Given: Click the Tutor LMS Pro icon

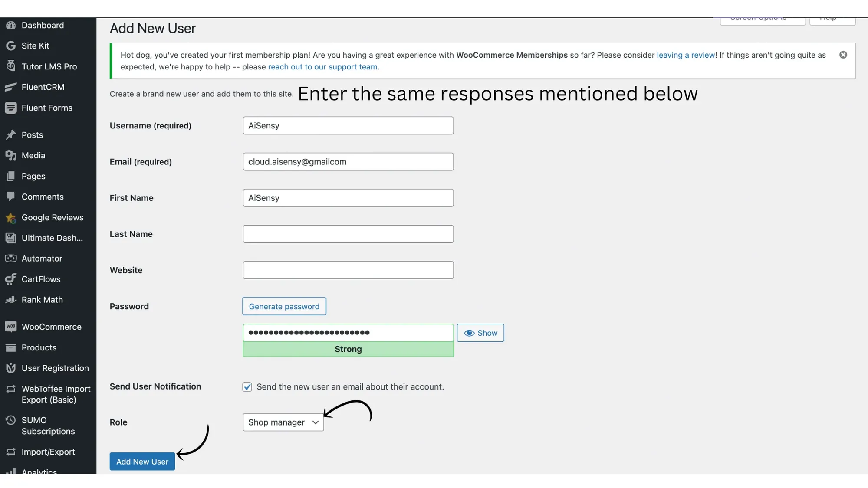Looking at the screenshot, I should tap(11, 66).
